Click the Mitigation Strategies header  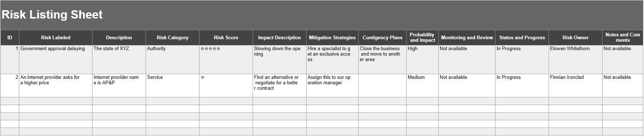tap(332, 37)
